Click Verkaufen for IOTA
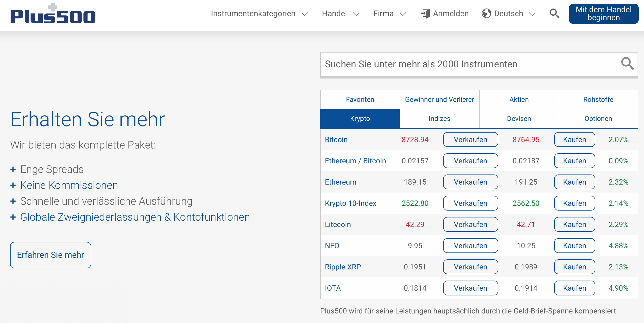The width and height of the screenshot is (644, 323). (x=470, y=288)
